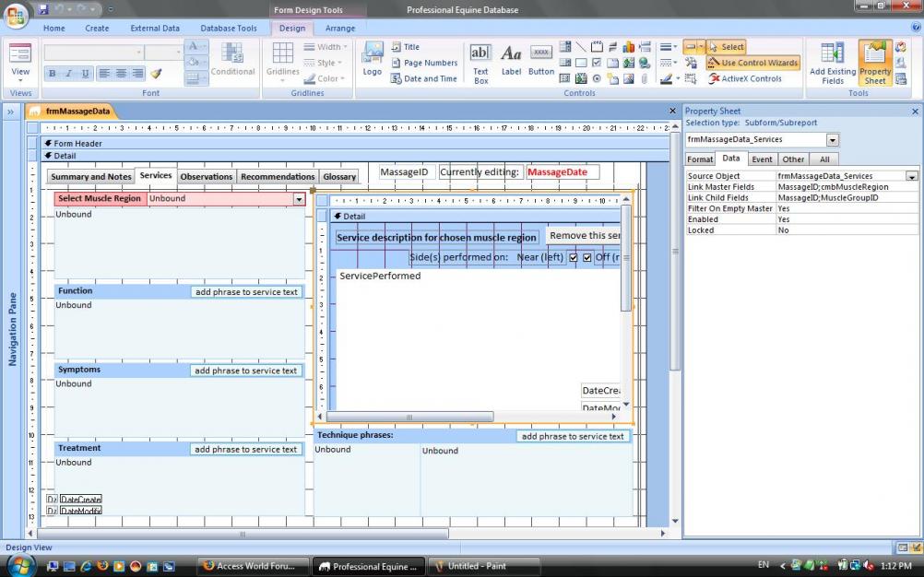The width and height of the screenshot is (924, 577).
Task: Open Select Muscle Region combo arrow
Action: (299, 199)
